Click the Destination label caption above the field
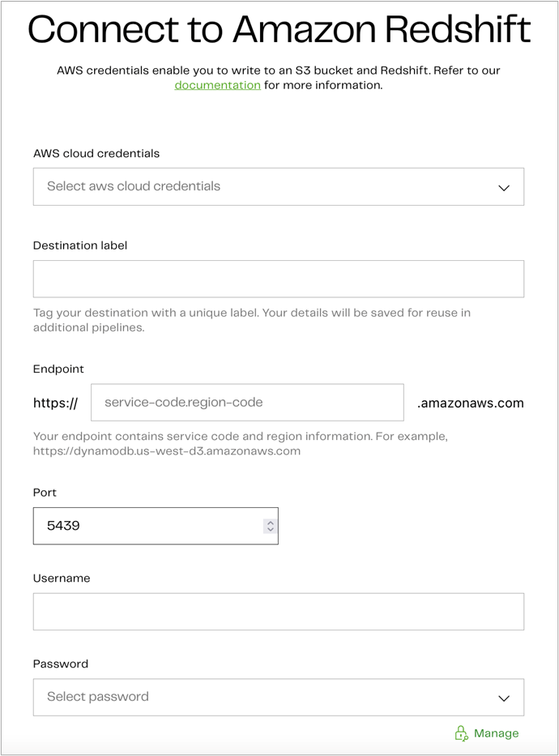 click(x=80, y=246)
